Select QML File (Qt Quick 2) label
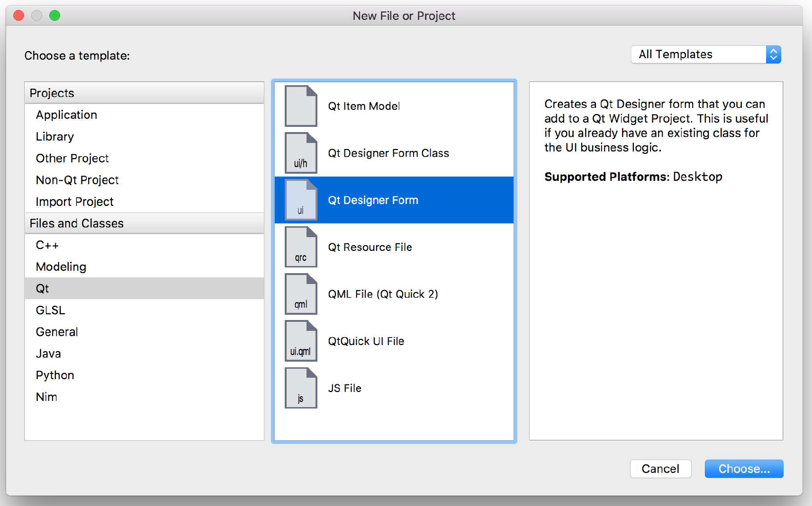Screen dimensions: 812x506 coord(383,294)
